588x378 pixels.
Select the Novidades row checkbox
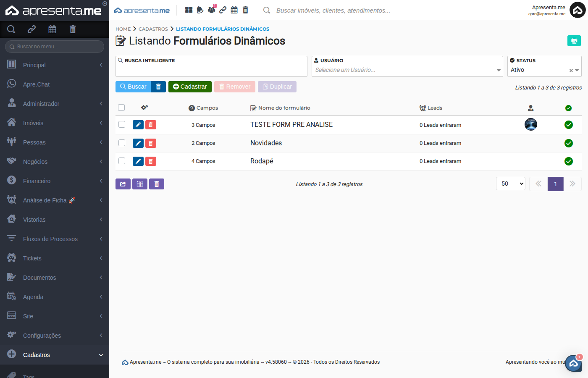pyautogui.click(x=121, y=143)
